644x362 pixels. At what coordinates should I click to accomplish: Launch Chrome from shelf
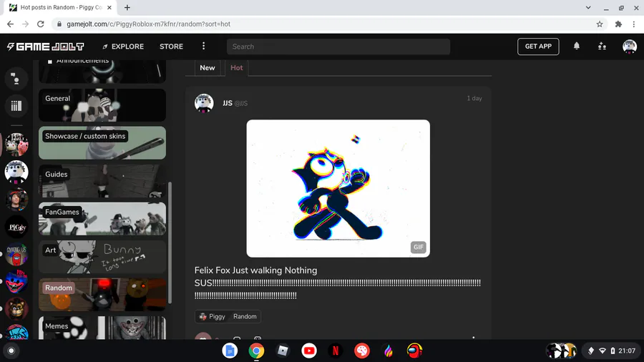pos(256,351)
